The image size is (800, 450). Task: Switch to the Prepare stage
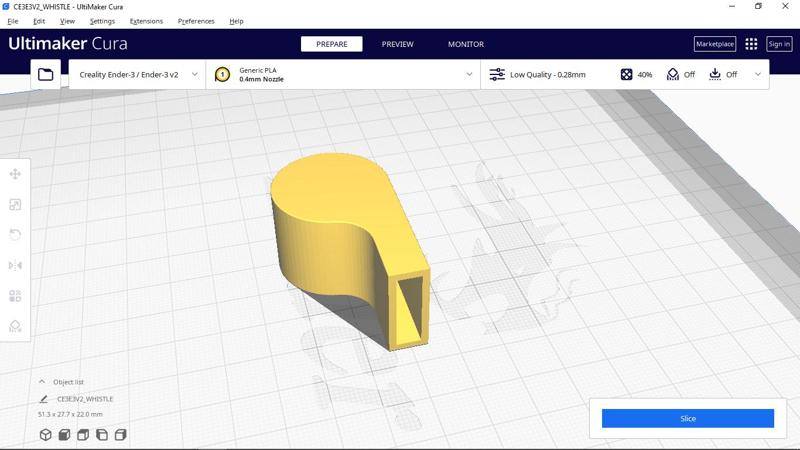click(x=332, y=44)
